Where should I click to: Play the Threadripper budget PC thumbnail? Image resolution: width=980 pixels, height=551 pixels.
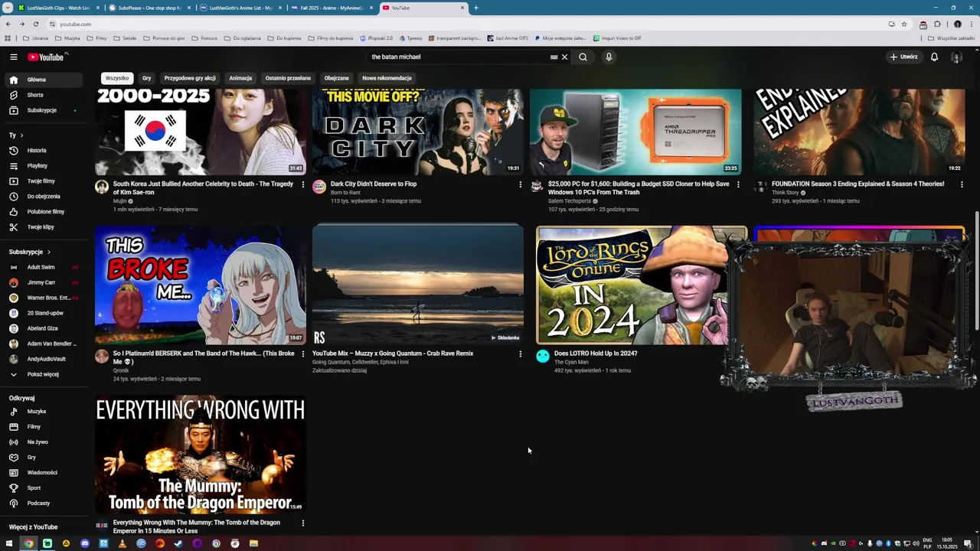click(x=635, y=132)
